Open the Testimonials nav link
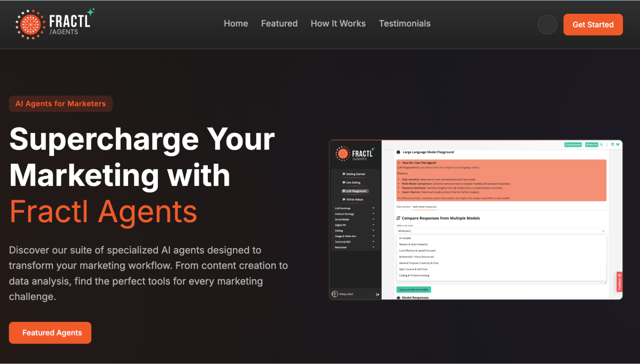 [405, 24]
